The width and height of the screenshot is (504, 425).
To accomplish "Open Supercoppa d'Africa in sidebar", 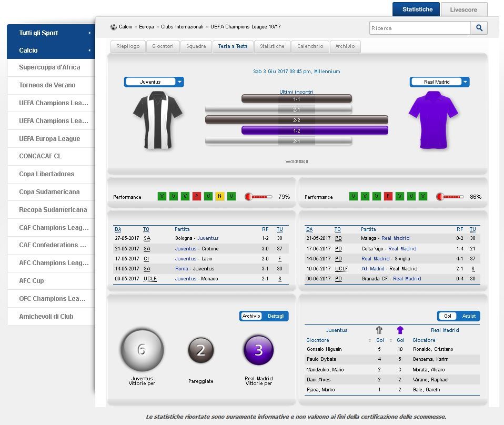I will [51, 67].
